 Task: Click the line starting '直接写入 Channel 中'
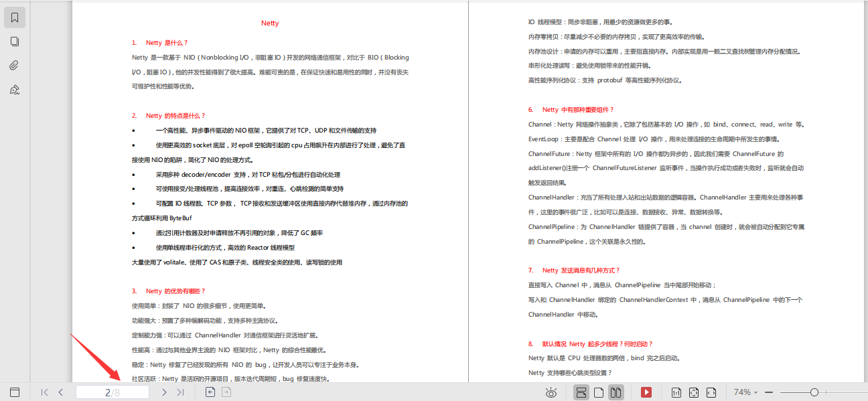tap(622, 285)
